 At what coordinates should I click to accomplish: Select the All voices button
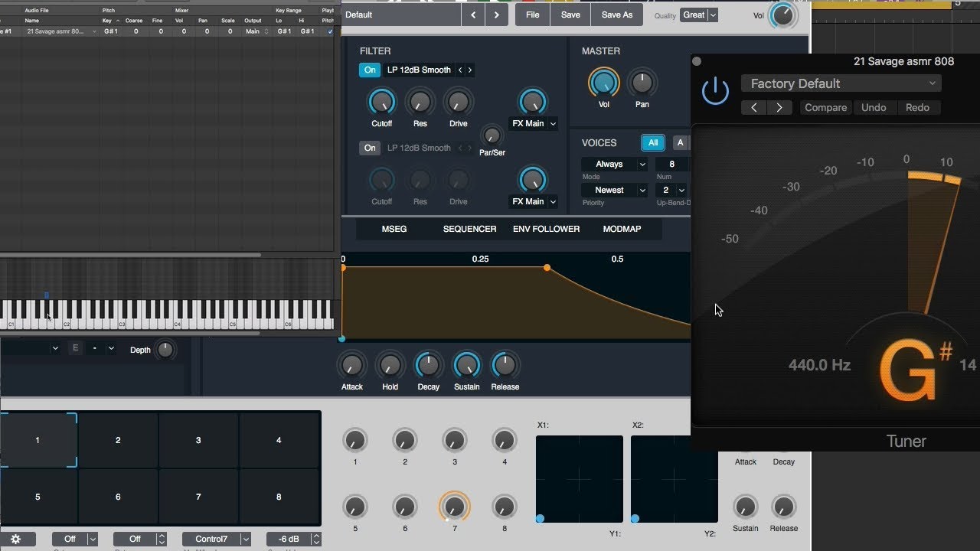[652, 142]
